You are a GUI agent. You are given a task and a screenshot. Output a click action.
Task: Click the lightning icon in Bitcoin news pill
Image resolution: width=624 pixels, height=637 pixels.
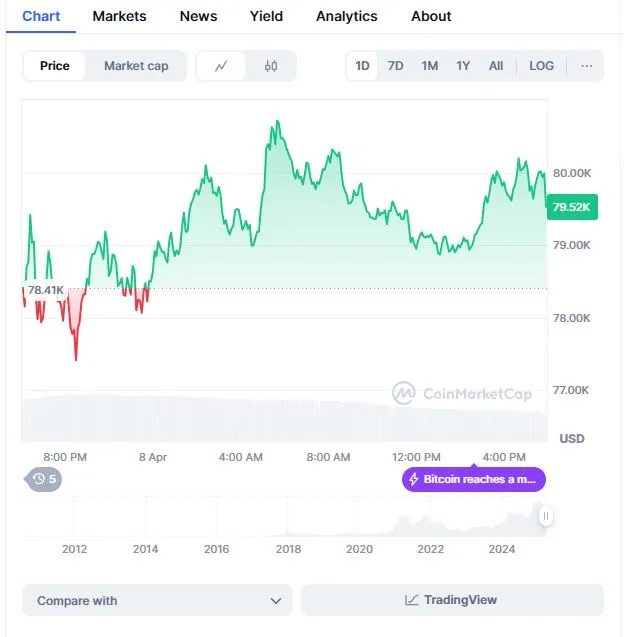[x=414, y=479]
